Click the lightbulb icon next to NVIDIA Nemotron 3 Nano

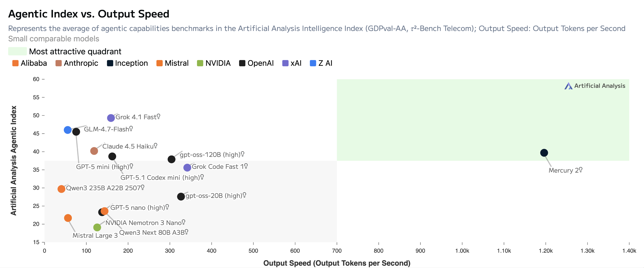(x=184, y=222)
